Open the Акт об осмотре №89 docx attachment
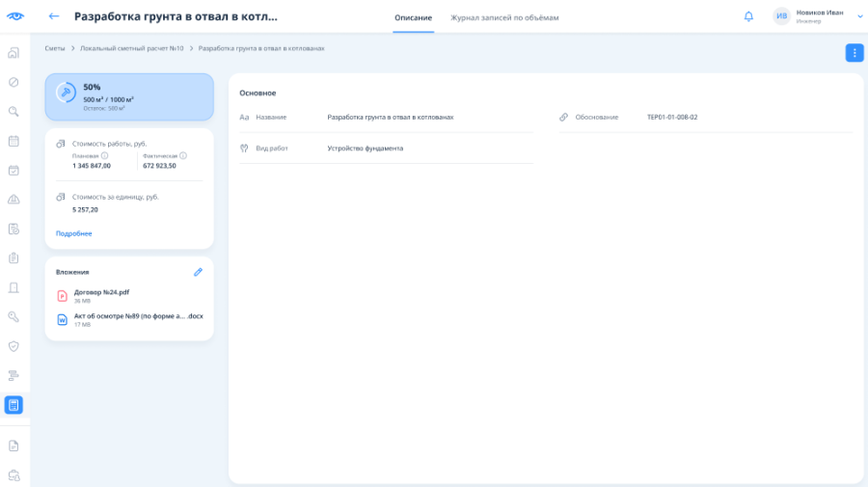The image size is (868, 487). point(138,316)
